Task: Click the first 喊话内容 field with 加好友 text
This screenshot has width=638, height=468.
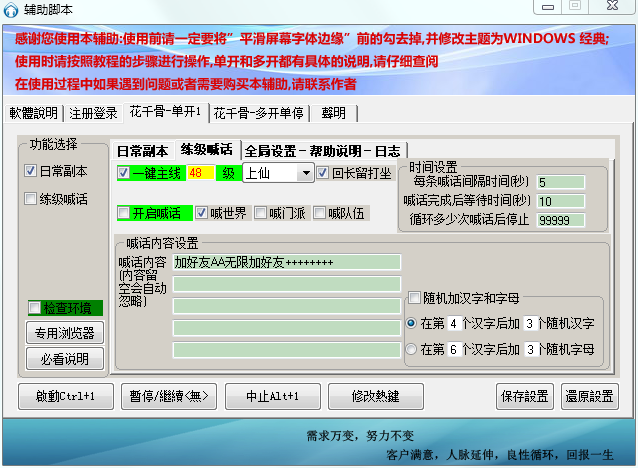Action: coord(287,262)
